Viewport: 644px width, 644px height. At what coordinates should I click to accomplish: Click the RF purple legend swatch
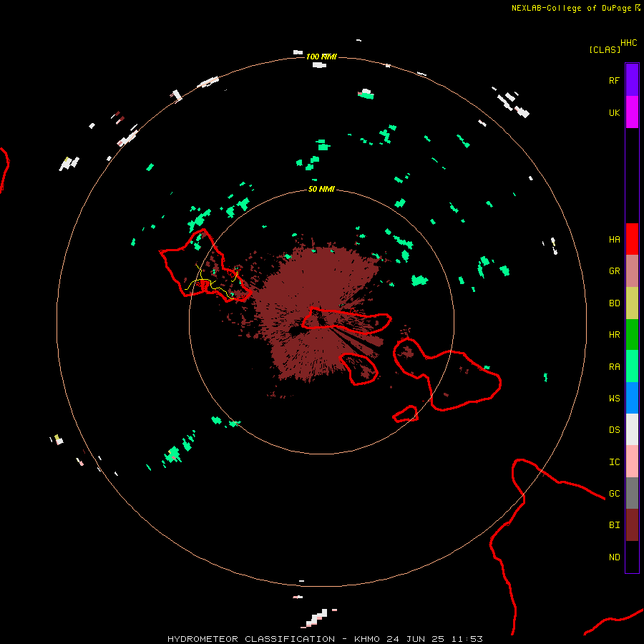pyautogui.click(x=632, y=79)
